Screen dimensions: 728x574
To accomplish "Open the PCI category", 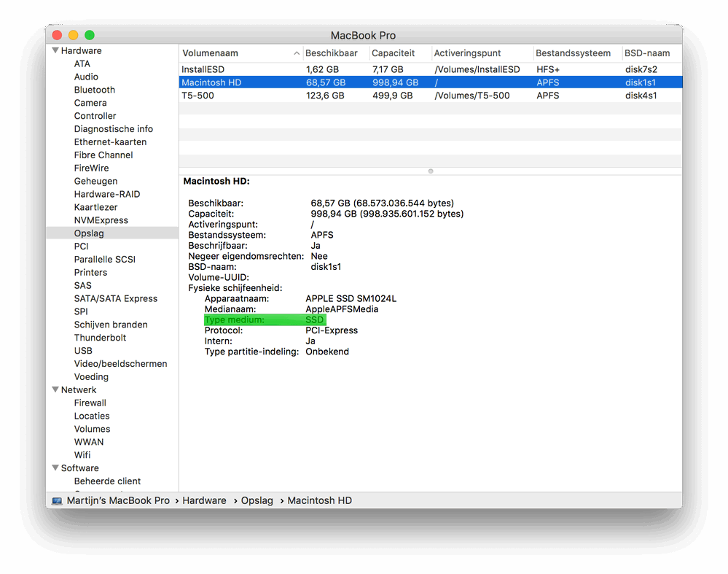I will click(81, 246).
